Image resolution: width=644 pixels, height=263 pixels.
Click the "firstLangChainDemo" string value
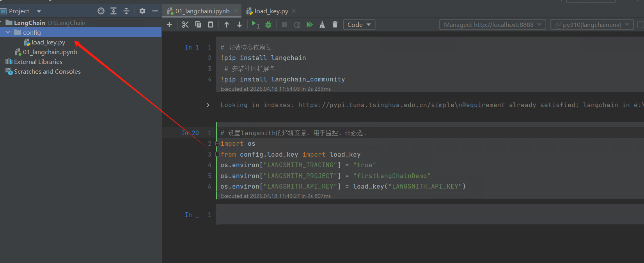(392, 176)
